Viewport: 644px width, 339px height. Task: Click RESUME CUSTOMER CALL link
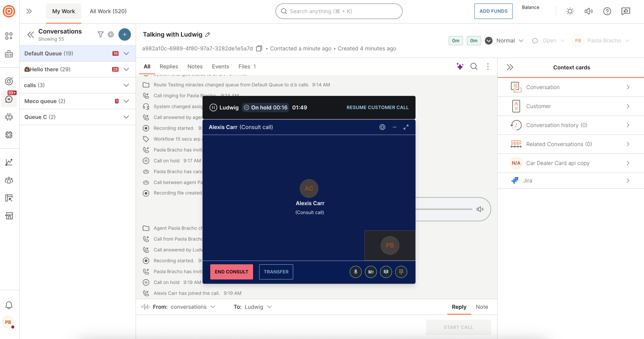(x=377, y=108)
